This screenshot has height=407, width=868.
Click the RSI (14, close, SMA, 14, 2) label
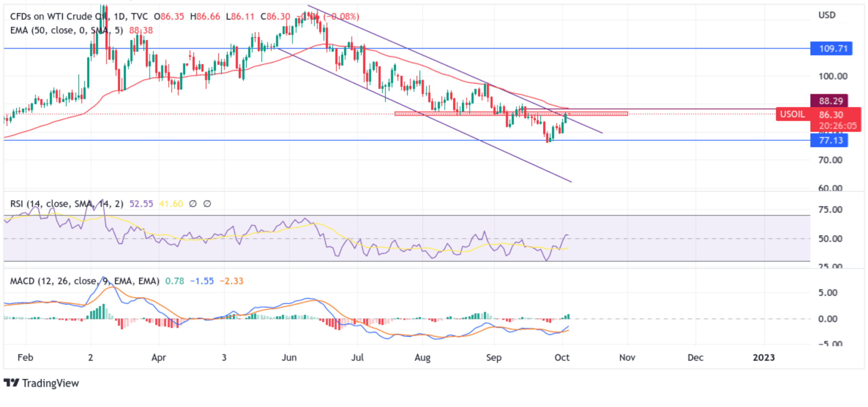67,204
